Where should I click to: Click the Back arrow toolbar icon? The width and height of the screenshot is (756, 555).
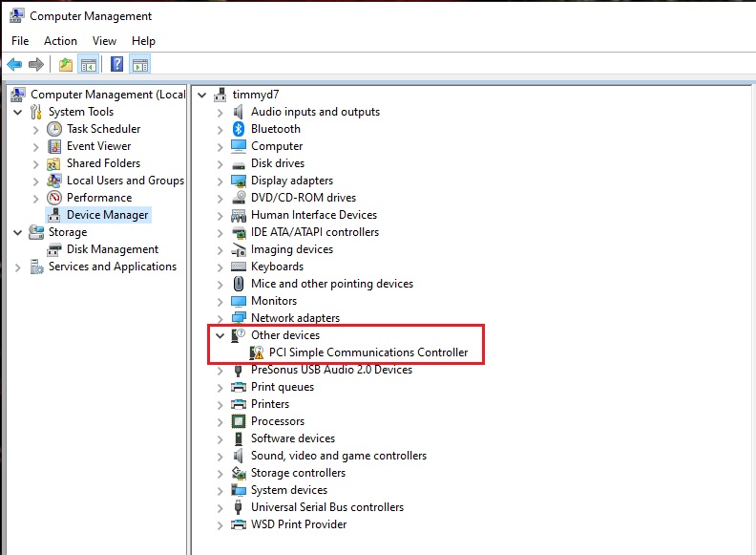14,64
